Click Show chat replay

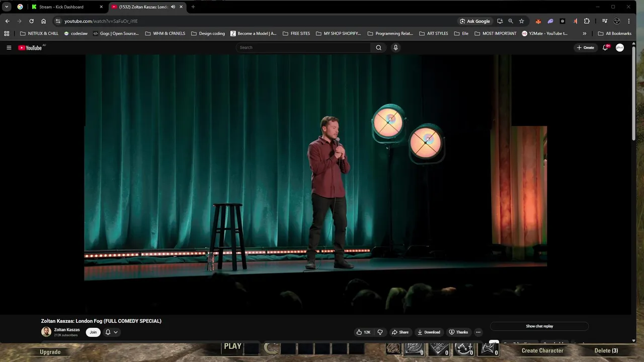539,326
